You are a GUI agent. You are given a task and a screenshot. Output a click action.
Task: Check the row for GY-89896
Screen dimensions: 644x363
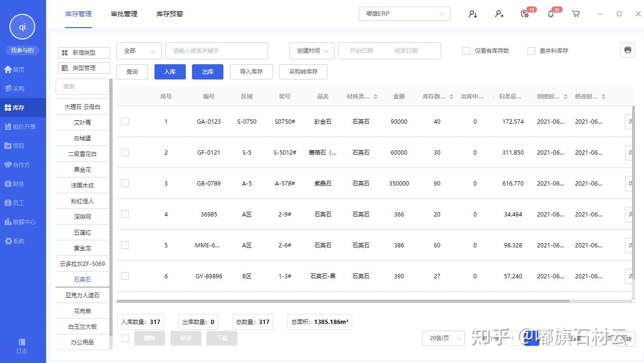click(125, 276)
